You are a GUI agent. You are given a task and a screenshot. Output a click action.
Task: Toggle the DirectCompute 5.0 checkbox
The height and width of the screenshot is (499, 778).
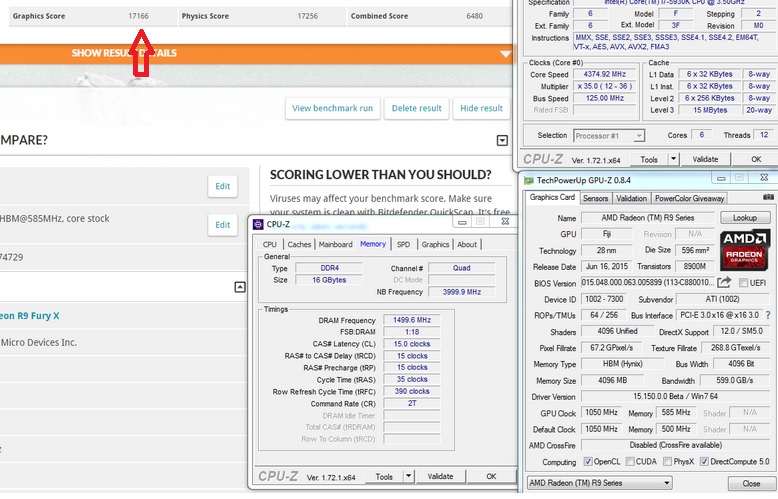point(704,461)
